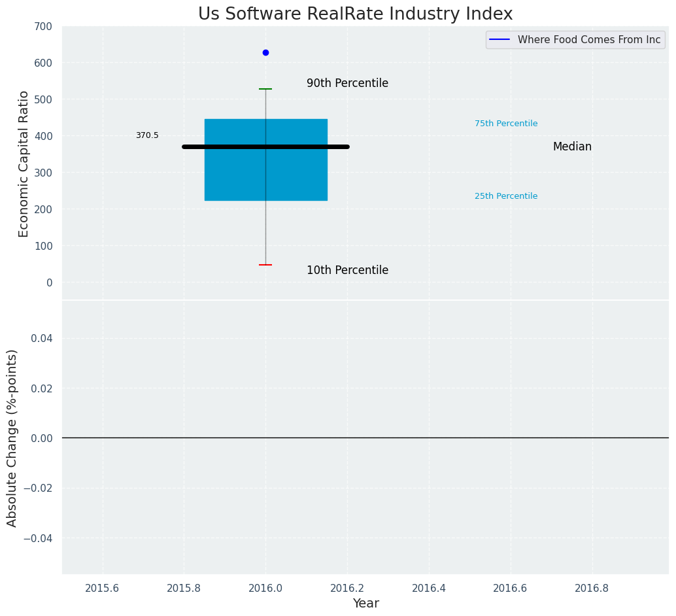Click the 10th Percentile annotation text
Viewport: 676px width, 616px height.
click(x=347, y=271)
